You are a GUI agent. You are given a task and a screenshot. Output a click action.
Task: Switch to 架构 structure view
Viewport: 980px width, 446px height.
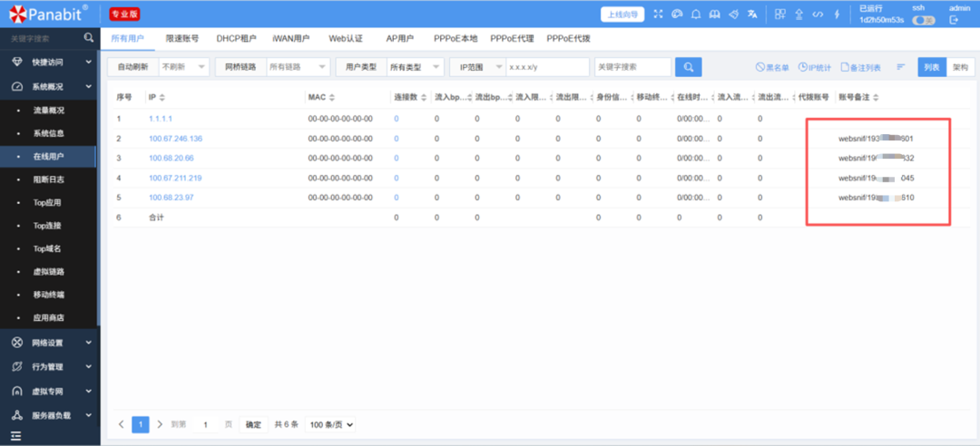pyautogui.click(x=960, y=67)
